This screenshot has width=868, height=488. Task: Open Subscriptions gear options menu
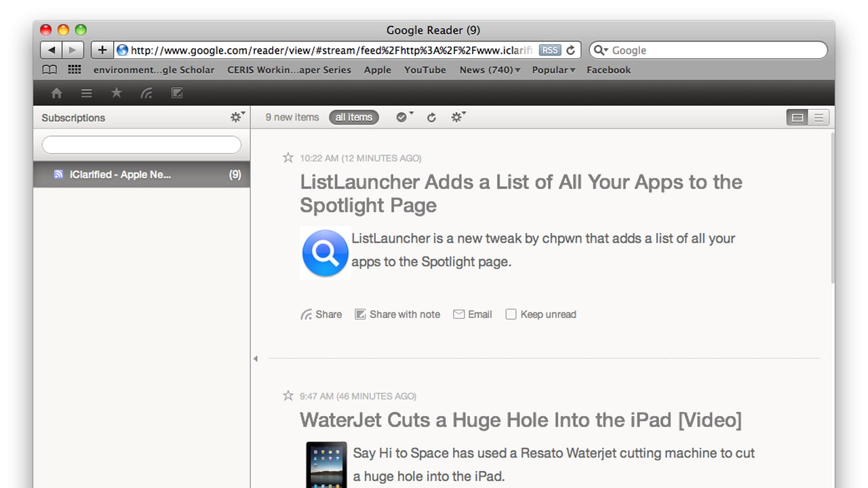(237, 117)
